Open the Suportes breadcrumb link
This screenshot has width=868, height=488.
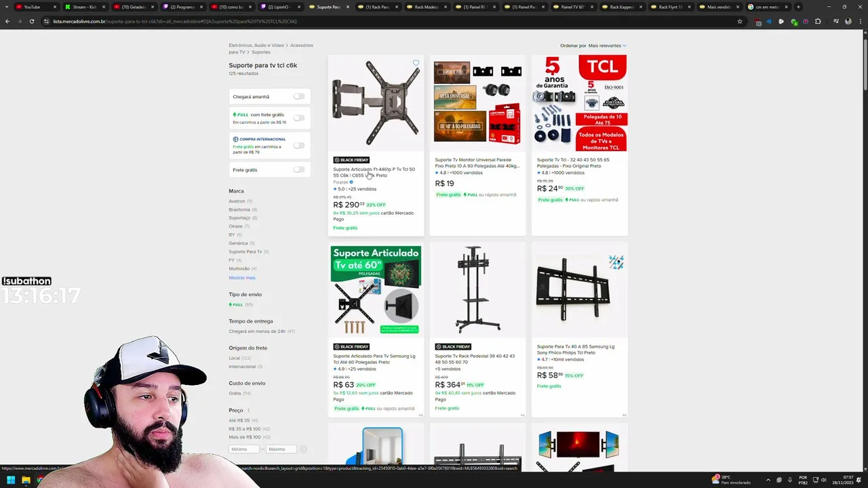(260, 52)
